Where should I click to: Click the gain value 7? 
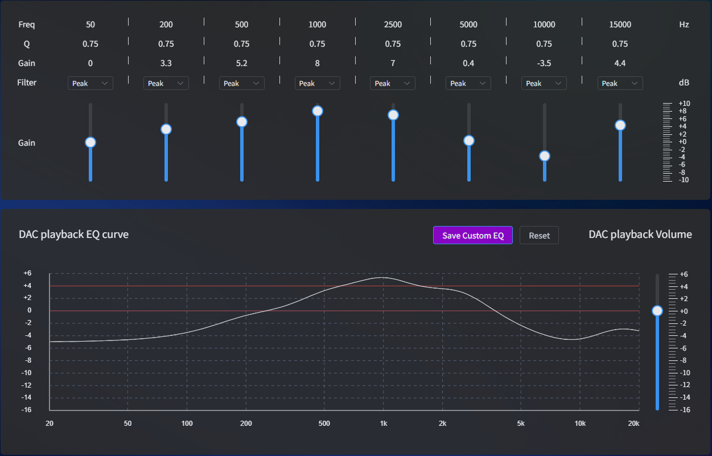[x=393, y=63]
